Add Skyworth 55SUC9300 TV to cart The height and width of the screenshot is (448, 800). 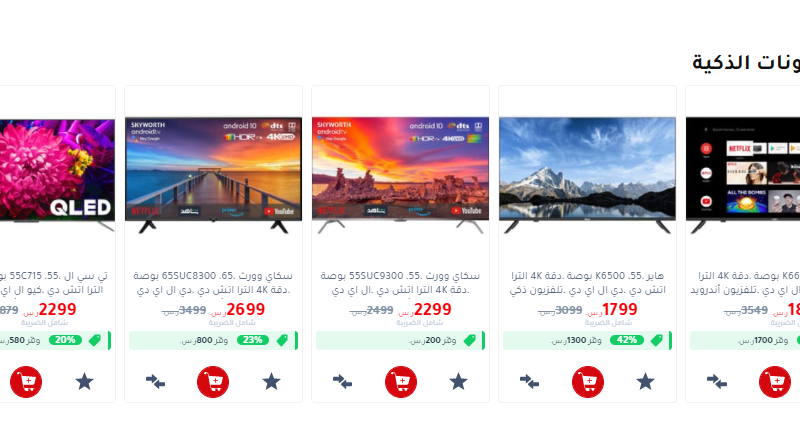401,382
